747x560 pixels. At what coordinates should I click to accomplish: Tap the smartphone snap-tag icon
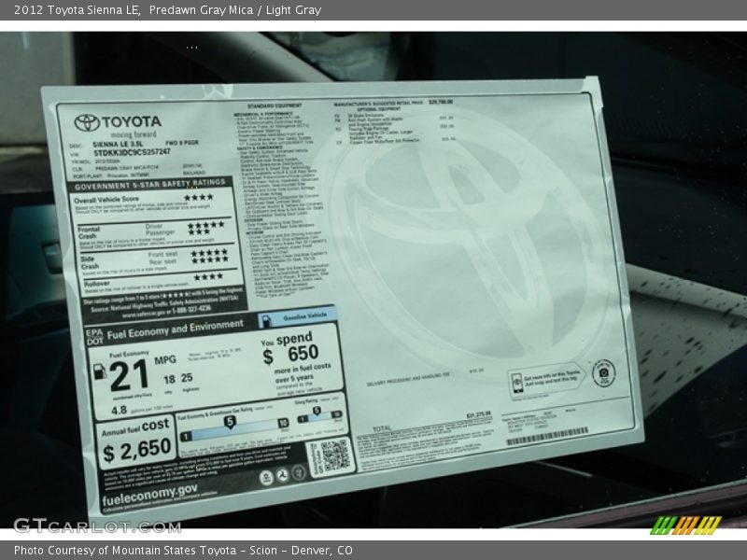tap(517, 381)
